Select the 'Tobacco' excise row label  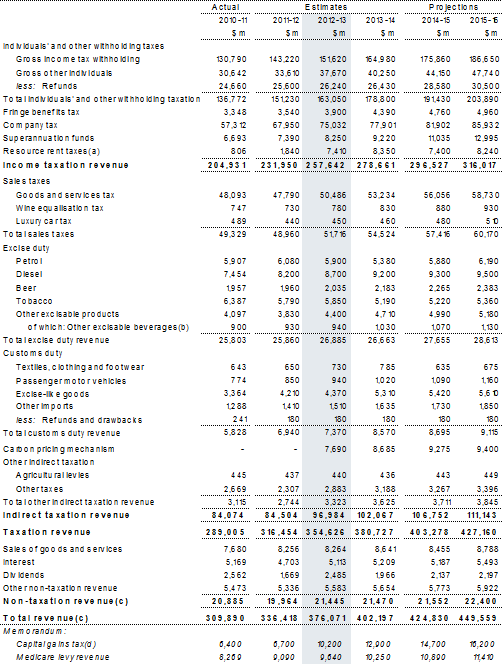[x=34, y=301]
